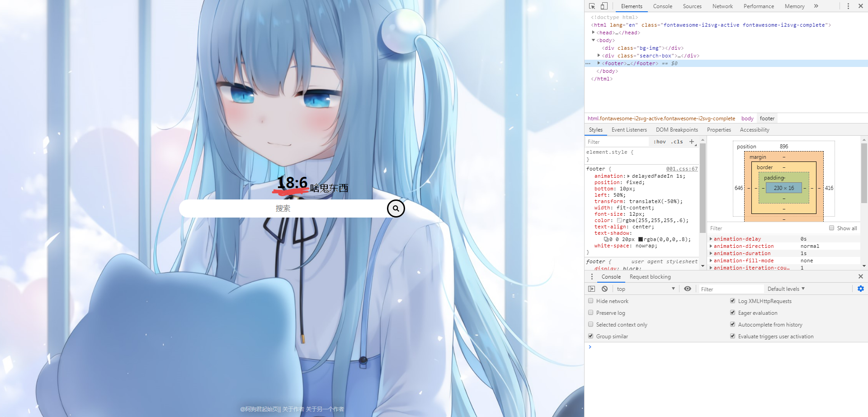Show more DevTools tabs chevron
This screenshot has height=417, width=868.
tap(816, 6)
